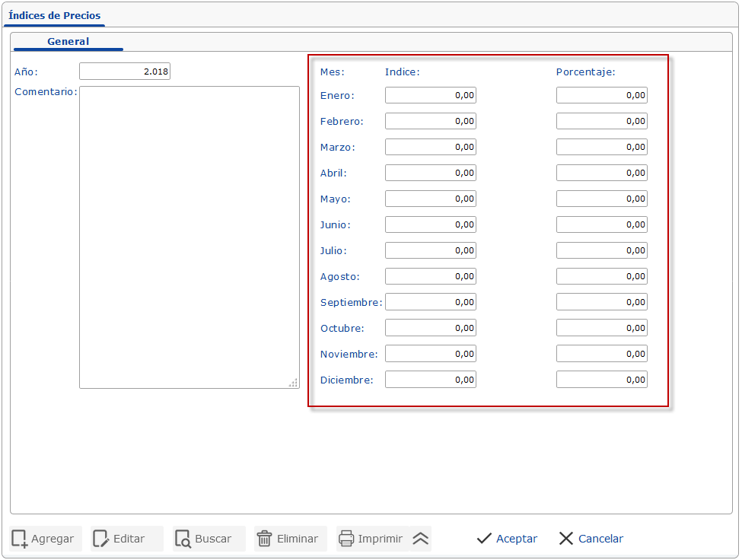Click the Editar pencil icon
Viewport: 742px width, 560px height.
coord(101,539)
